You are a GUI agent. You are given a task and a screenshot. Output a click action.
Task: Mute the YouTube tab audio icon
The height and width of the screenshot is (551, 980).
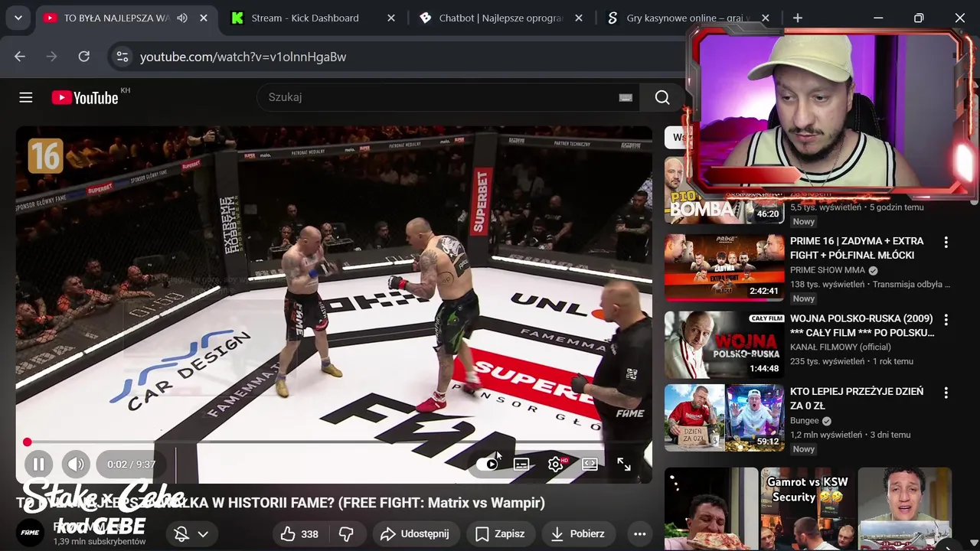click(x=182, y=18)
